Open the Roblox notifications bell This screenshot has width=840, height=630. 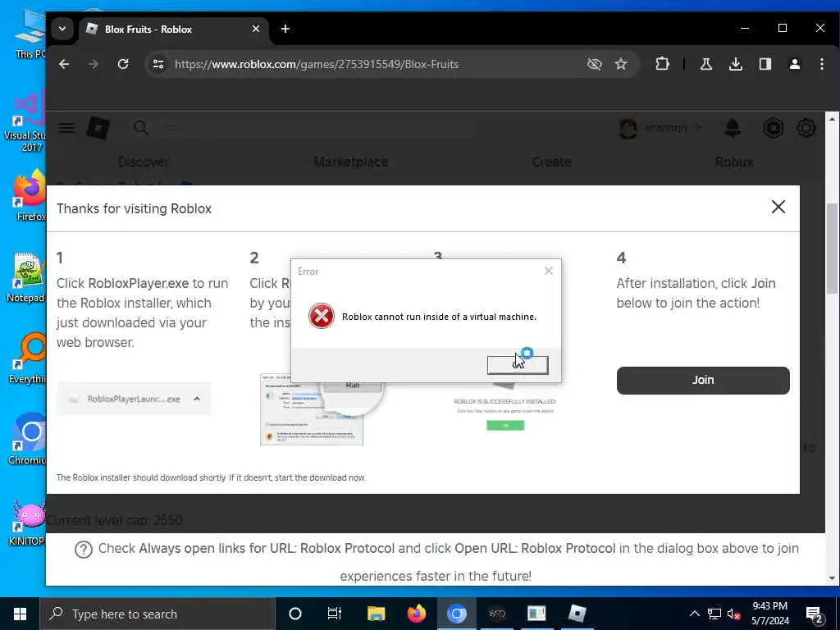pyautogui.click(x=733, y=127)
